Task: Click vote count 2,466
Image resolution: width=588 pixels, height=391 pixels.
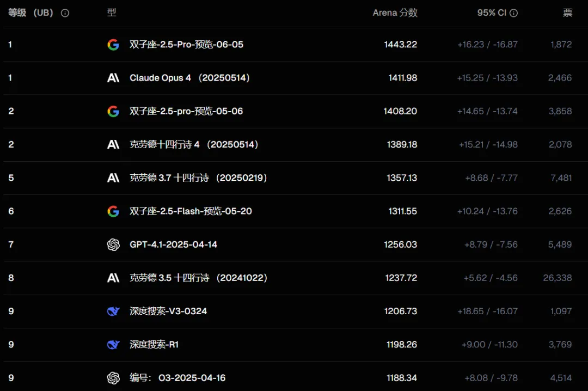Action: 560,78
